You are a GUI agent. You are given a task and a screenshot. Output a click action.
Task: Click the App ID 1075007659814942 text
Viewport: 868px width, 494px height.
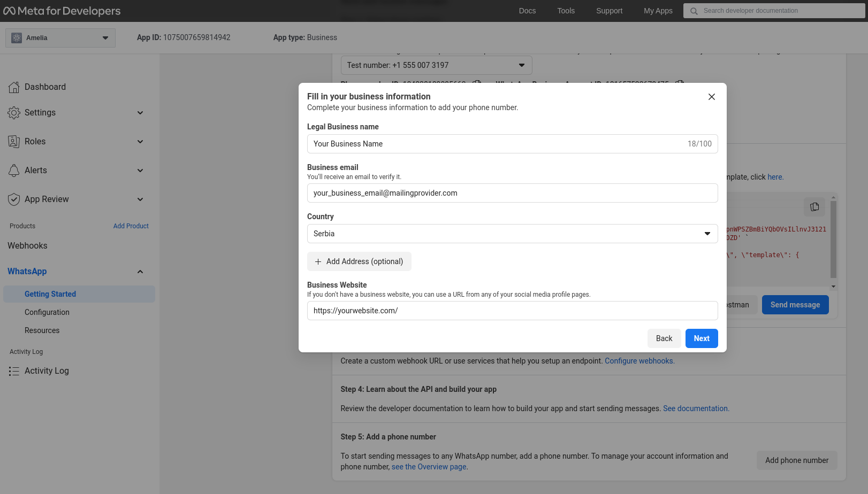184,37
